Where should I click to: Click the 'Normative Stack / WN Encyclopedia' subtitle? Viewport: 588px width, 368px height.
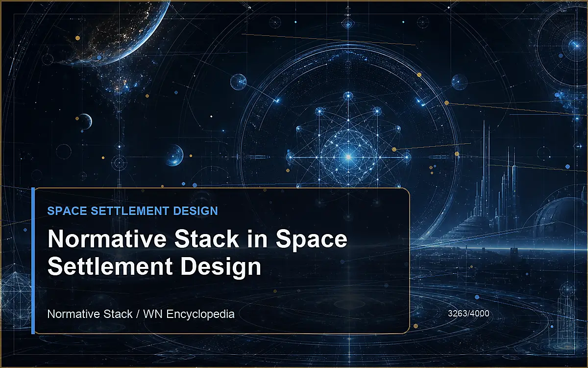click(x=141, y=314)
